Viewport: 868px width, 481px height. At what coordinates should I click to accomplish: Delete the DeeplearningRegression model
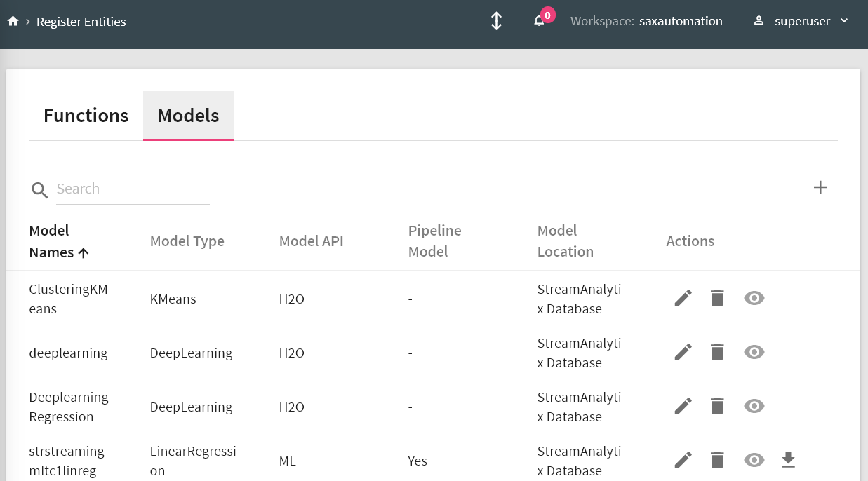point(716,406)
